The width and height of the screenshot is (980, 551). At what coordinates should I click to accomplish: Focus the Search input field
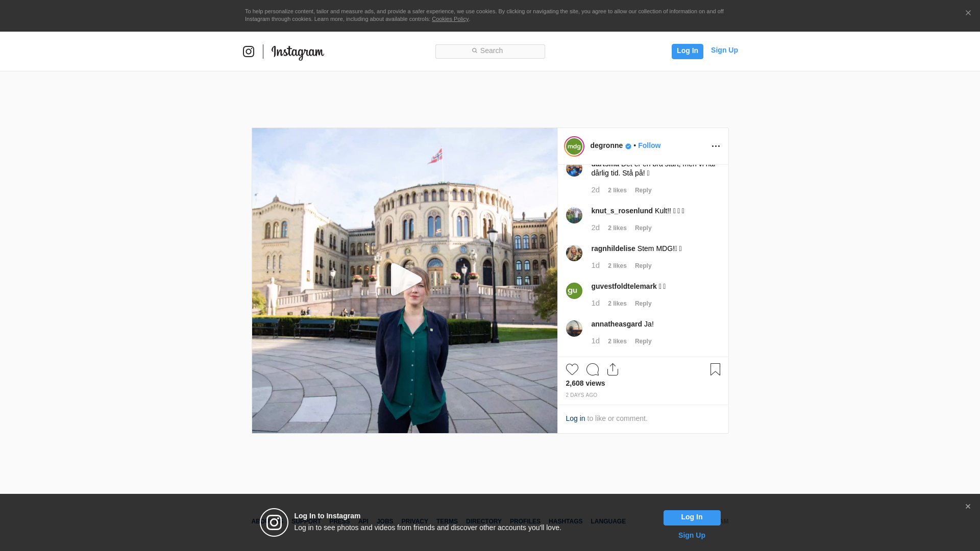pyautogui.click(x=490, y=51)
